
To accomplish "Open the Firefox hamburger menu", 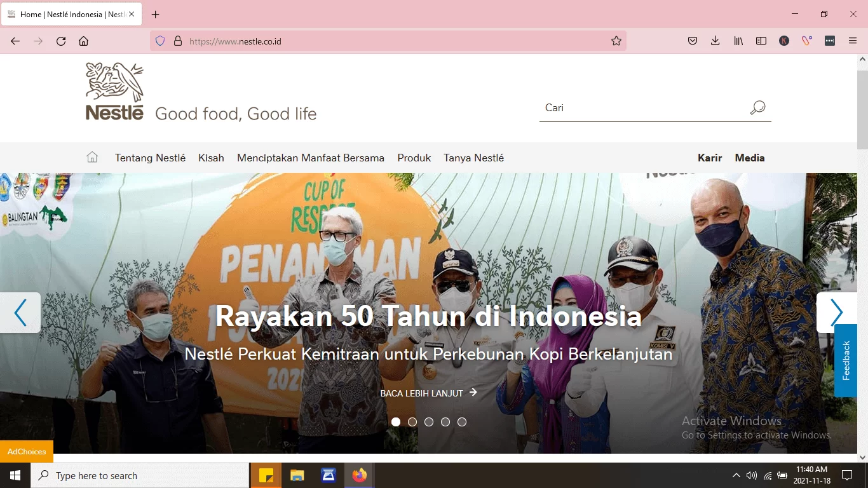I will click(x=853, y=41).
